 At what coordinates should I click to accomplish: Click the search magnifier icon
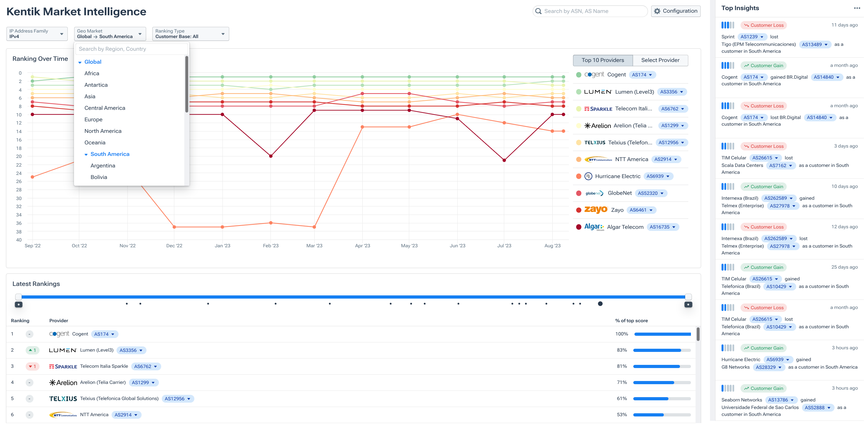(538, 11)
